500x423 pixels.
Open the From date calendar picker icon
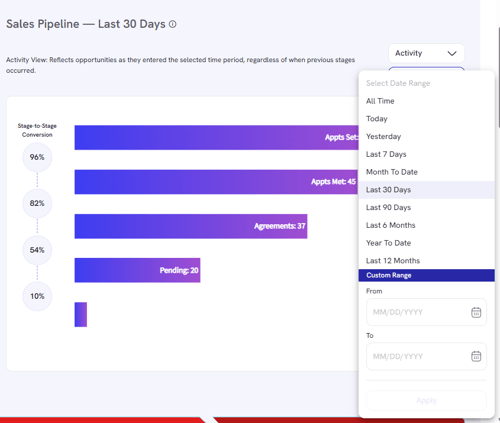[476, 312]
